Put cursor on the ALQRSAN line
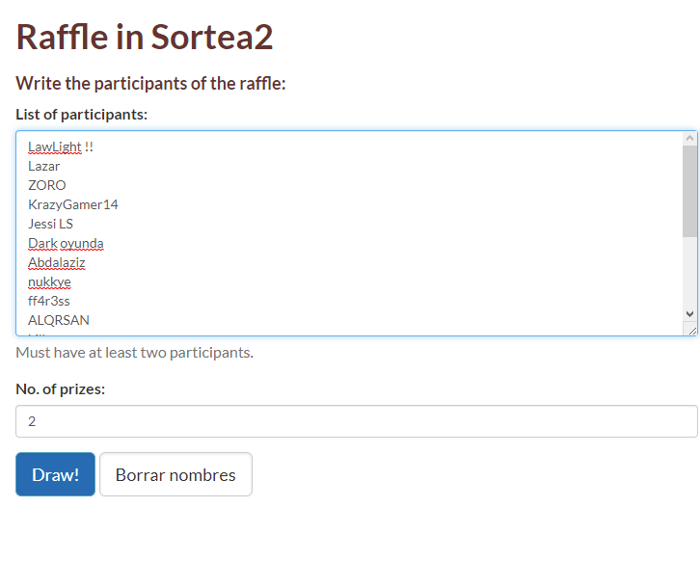Image resolution: width=700 pixels, height=588 pixels. (x=59, y=320)
